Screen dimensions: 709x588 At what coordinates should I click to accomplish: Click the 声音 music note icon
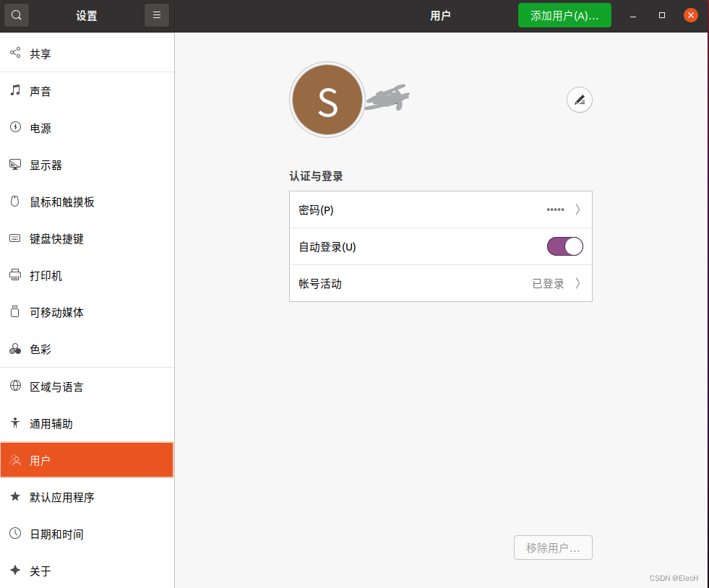coord(15,91)
